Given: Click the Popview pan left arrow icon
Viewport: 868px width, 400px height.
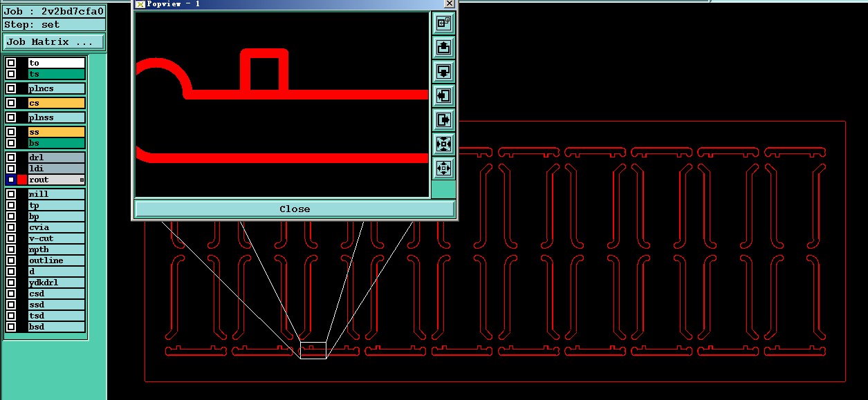Looking at the screenshot, I should coord(443,95).
